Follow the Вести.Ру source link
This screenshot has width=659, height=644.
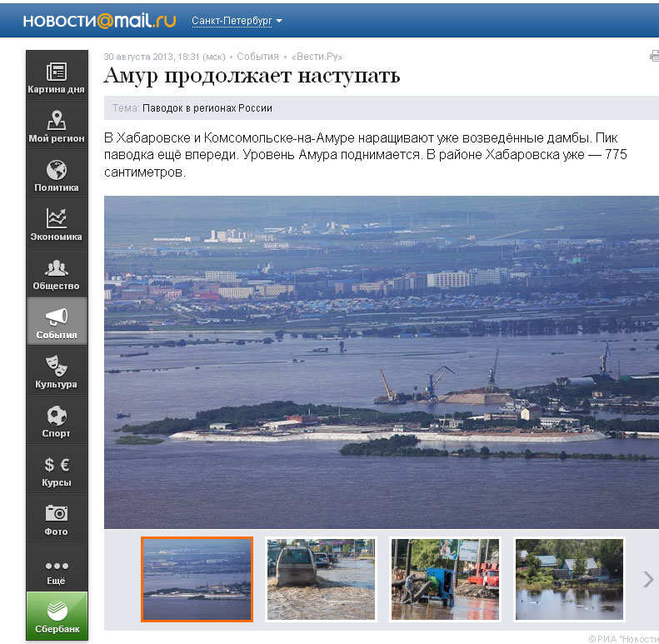(315, 57)
